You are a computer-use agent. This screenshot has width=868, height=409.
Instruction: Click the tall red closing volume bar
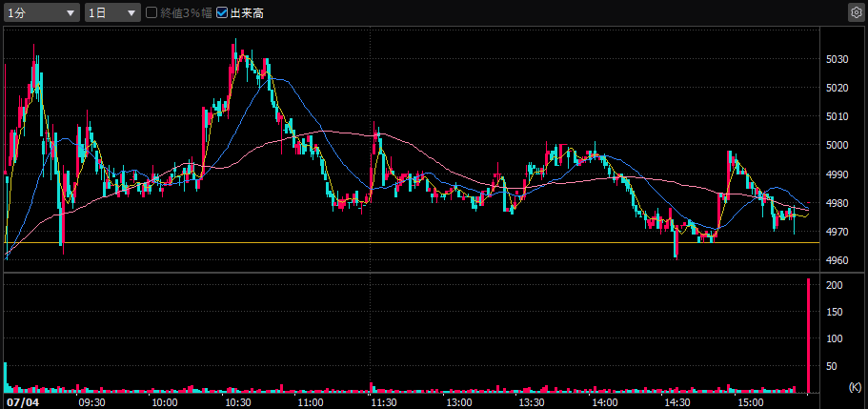(x=808, y=336)
